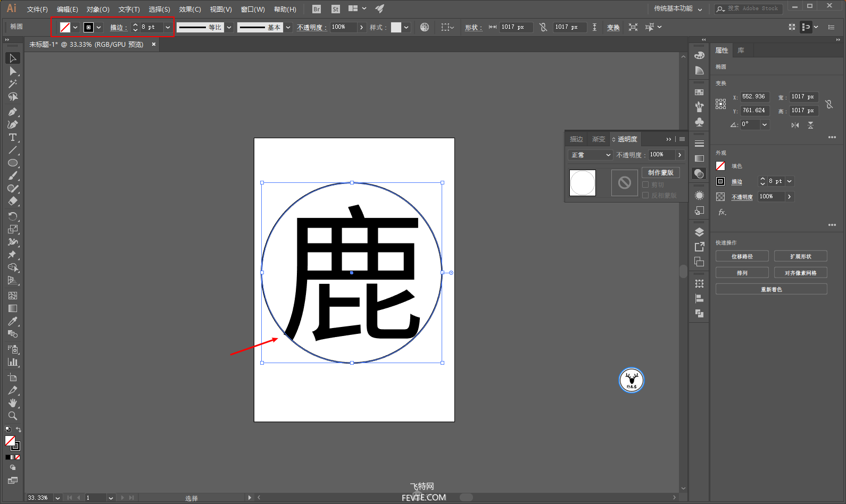Select the Line Segment tool
This screenshot has height=504, width=846.
tap(13, 150)
